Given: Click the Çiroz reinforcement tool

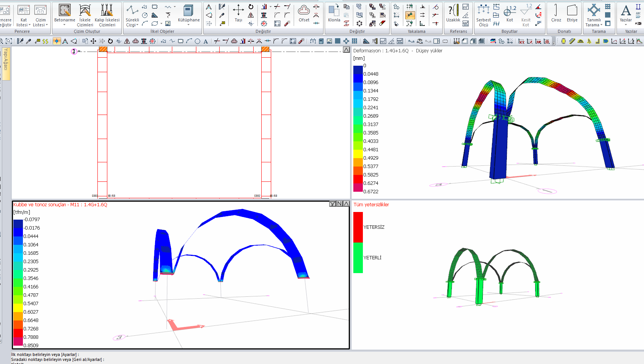Looking at the screenshot, I should 556,13.
